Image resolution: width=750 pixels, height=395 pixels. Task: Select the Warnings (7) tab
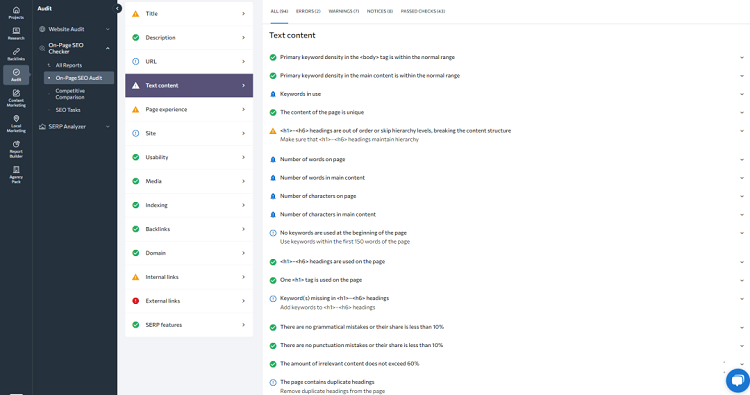[343, 11]
